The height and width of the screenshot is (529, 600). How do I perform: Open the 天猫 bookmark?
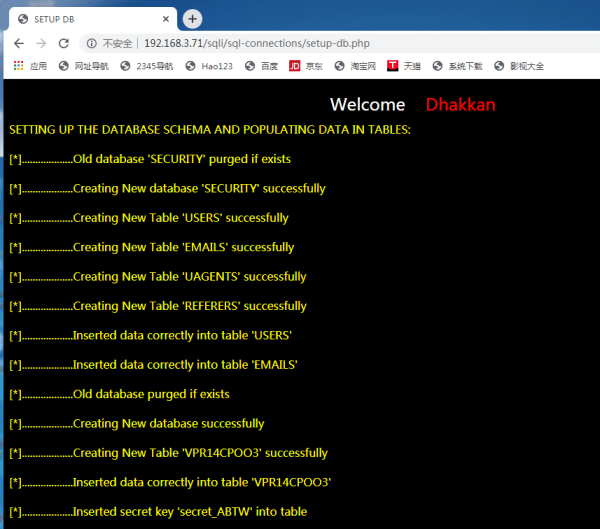tap(405, 66)
